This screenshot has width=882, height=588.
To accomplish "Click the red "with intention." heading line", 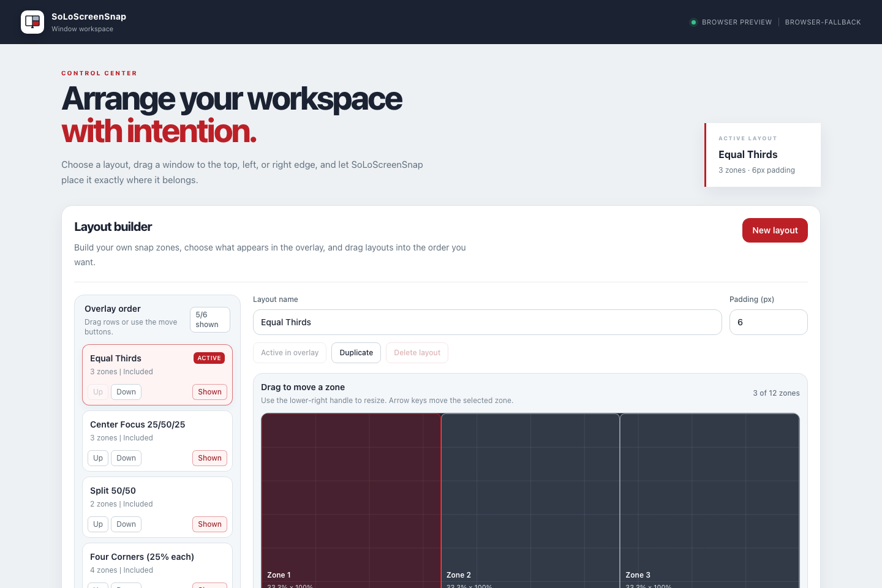I will 159,131.
